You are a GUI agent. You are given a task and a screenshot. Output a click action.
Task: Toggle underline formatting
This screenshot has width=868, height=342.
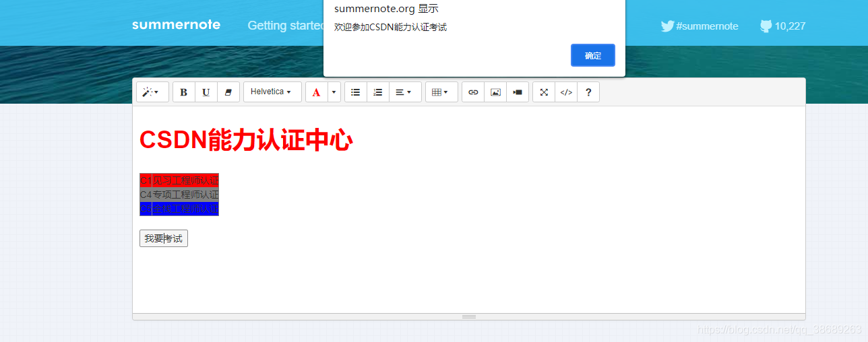coord(206,92)
